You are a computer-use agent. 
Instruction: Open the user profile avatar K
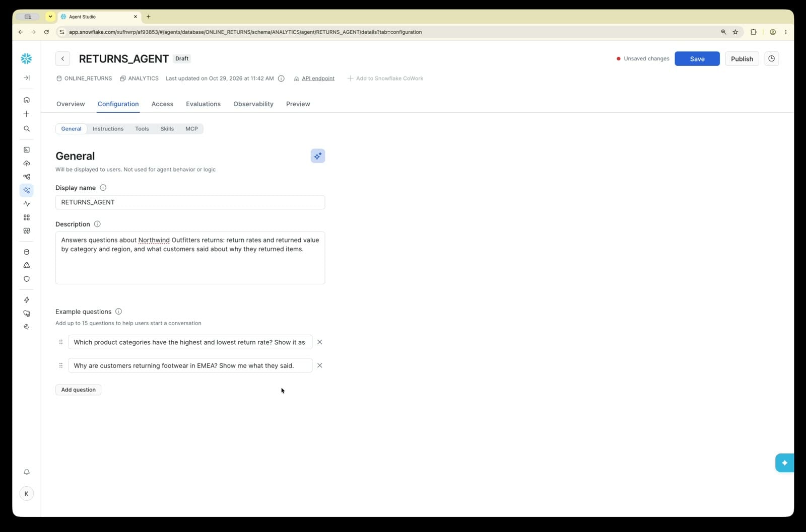(x=27, y=494)
